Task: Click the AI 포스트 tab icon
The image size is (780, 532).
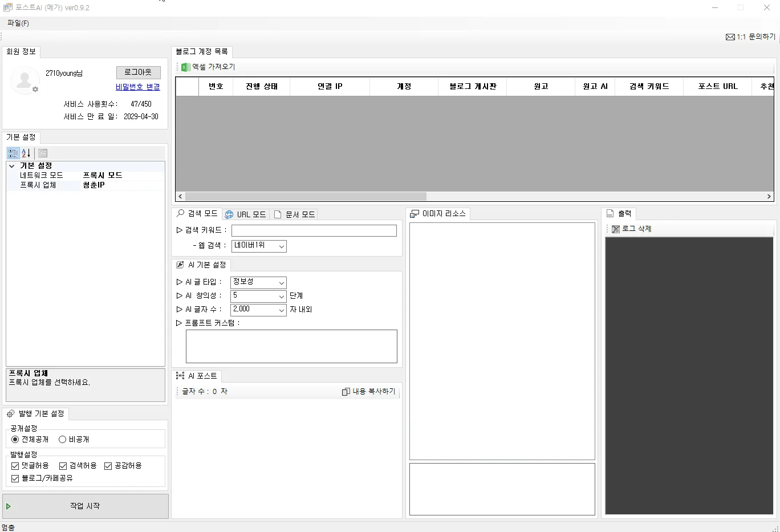Action: coord(180,376)
